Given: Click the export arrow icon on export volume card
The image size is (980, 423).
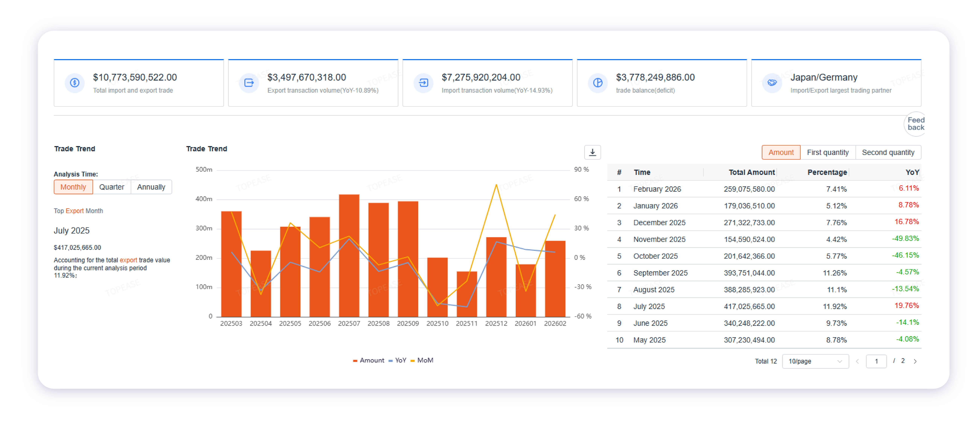Looking at the screenshot, I should [249, 83].
